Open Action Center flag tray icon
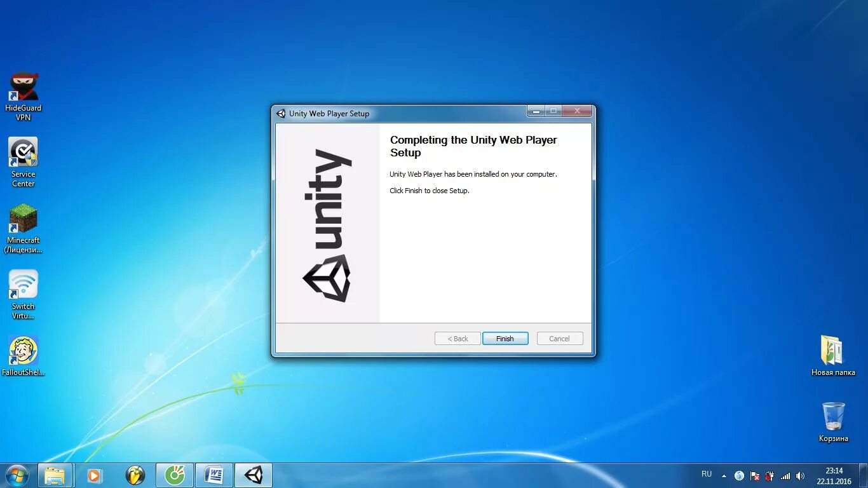The width and height of the screenshot is (868, 488). point(755,475)
